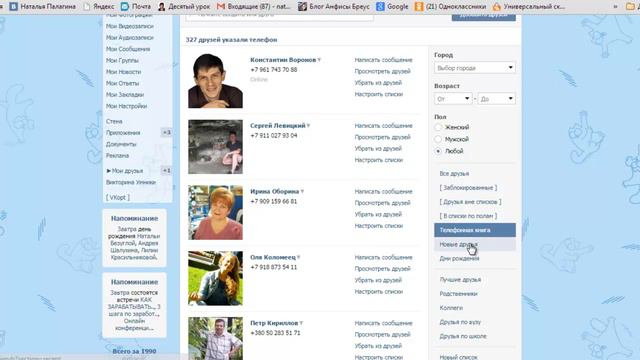Open the age От dropdown
The image size is (640, 360).
[453, 99]
